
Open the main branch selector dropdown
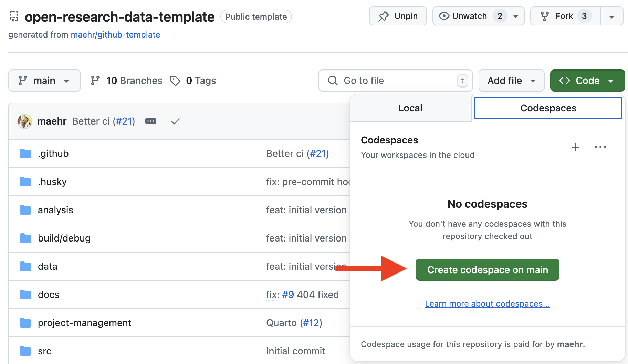pyautogui.click(x=44, y=81)
